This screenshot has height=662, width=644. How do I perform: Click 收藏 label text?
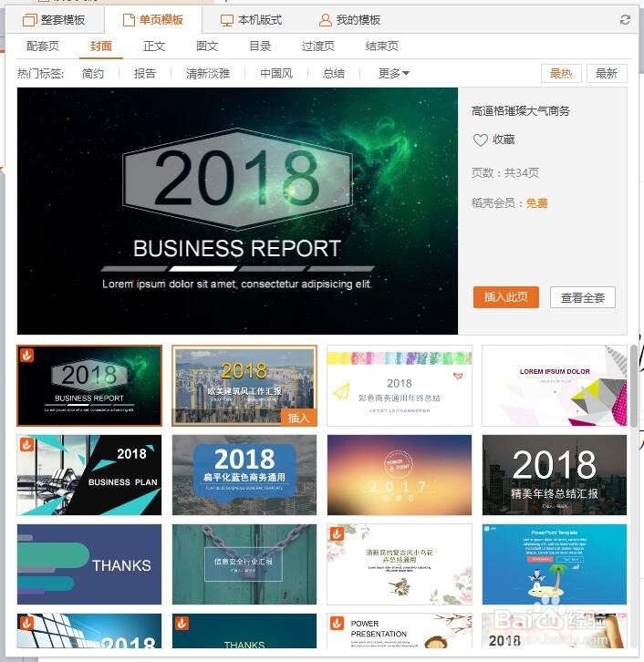pos(504,140)
